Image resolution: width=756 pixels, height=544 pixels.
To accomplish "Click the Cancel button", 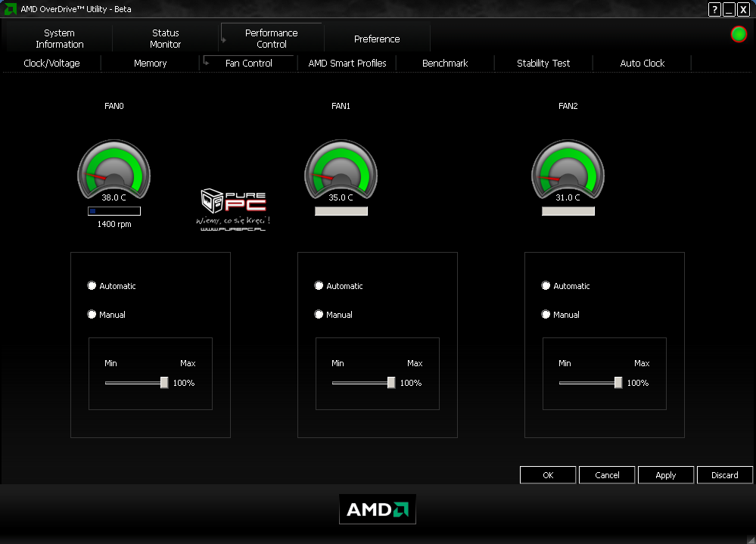I will click(607, 475).
